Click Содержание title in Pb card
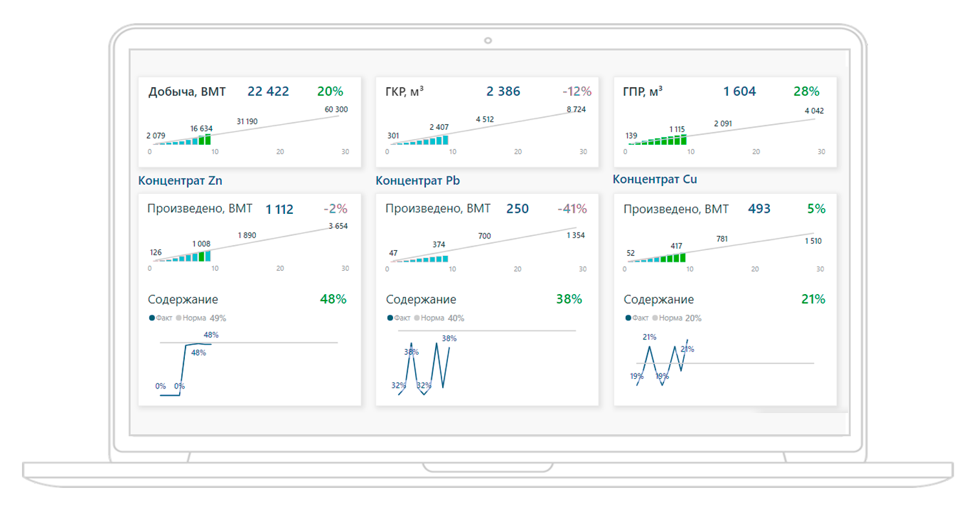This screenshot has width=980, height=508. (x=421, y=299)
